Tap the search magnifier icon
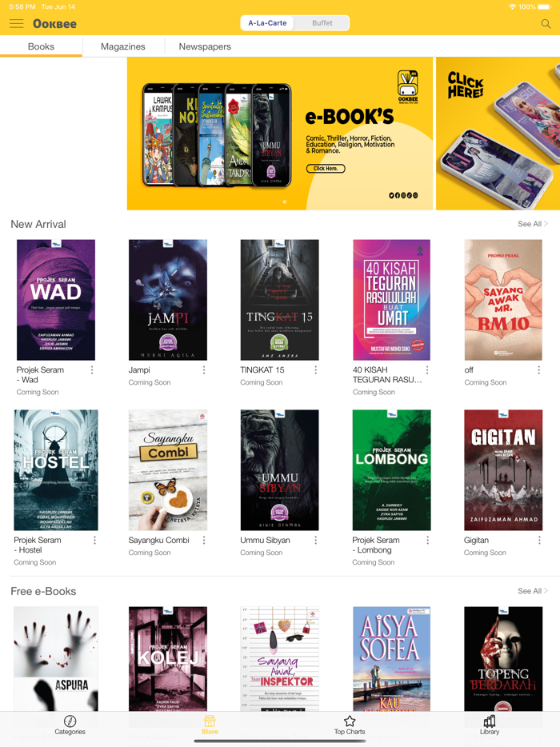Image resolution: width=560 pixels, height=747 pixels. 546,23
